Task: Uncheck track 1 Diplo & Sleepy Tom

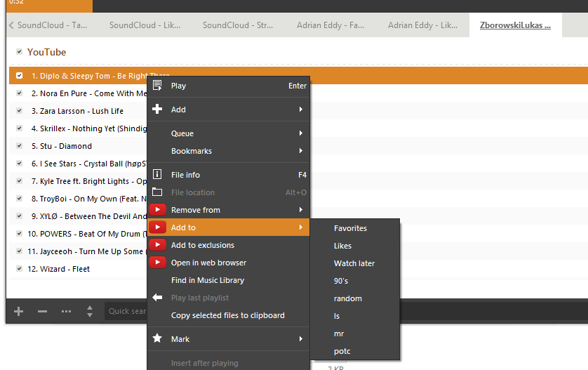Action: pyautogui.click(x=19, y=75)
